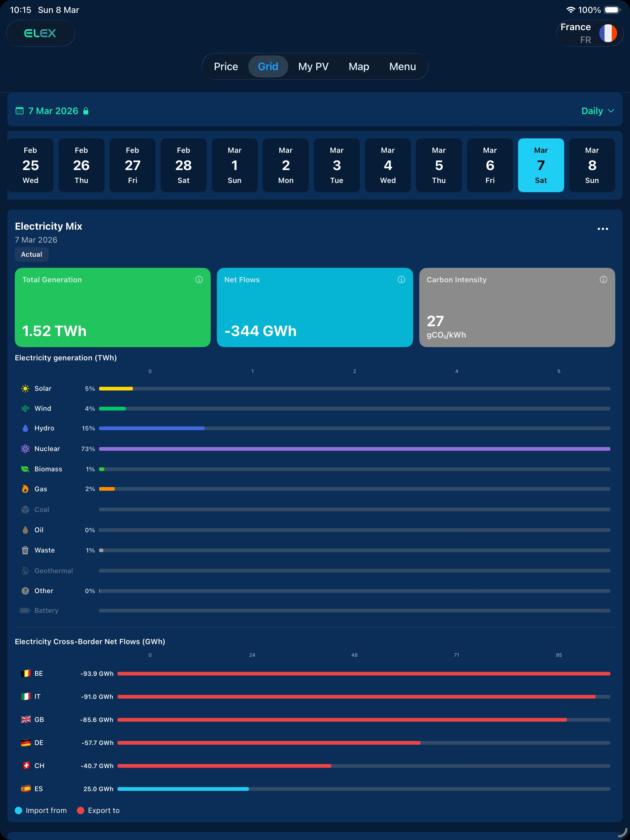The width and height of the screenshot is (630, 840).
Task: Open info icon on Carbon Intensity card
Action: [604, 279]
